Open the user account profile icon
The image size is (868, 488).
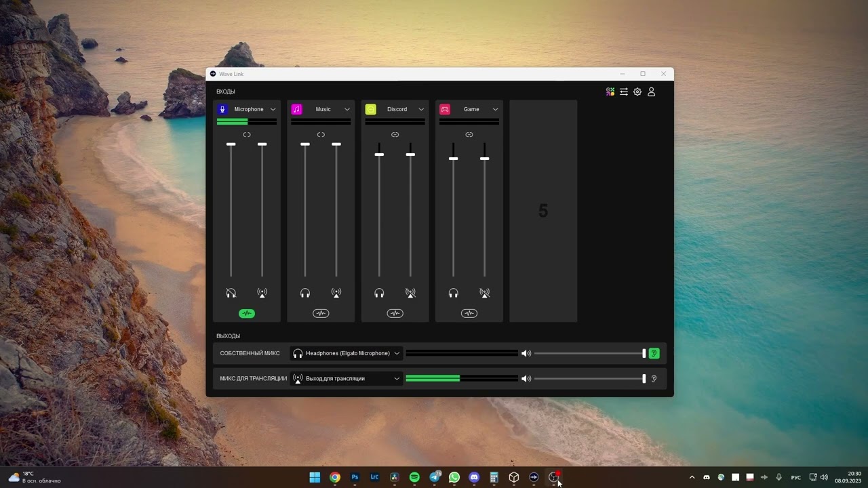[x=652, y=91]
